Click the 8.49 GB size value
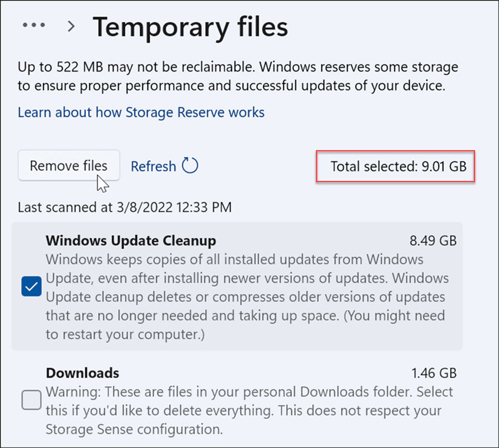 click(x=433, y=241)
